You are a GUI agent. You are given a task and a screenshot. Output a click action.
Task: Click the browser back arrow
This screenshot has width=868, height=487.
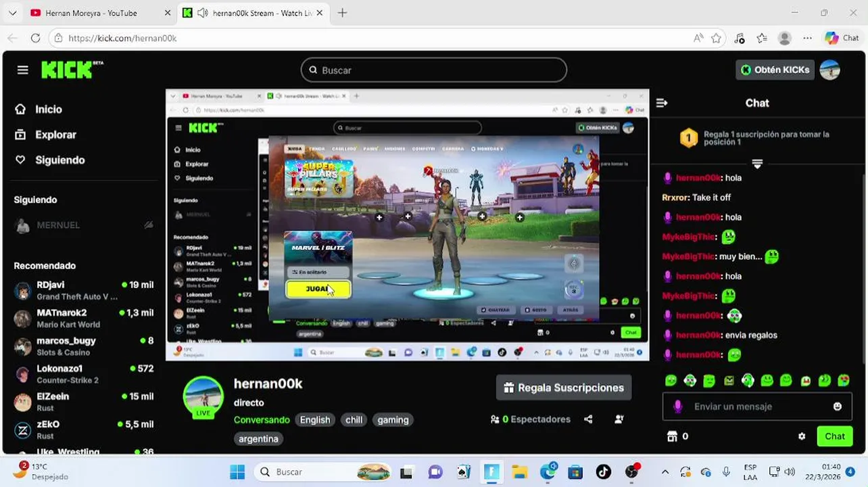point(14,39)
